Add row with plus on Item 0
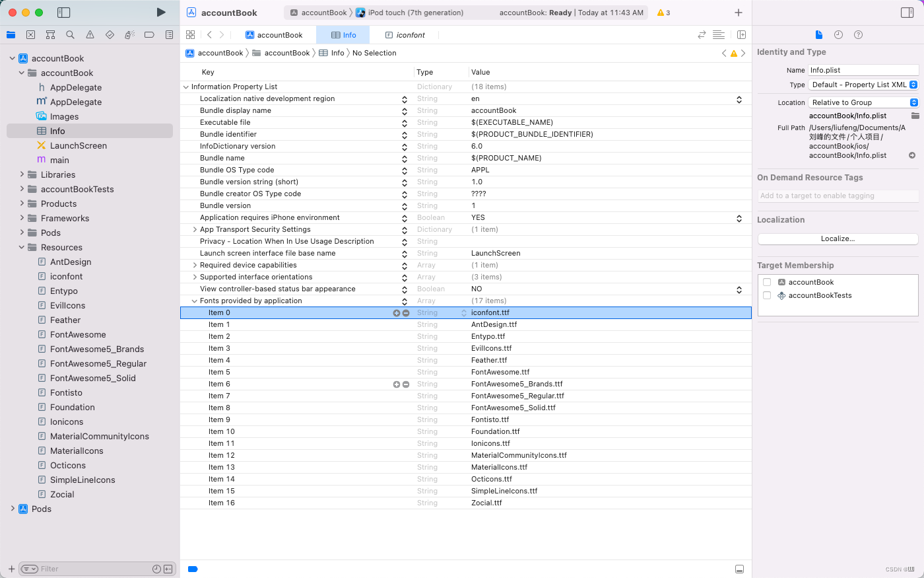This screenshot has width=924, height=578. 397,313
